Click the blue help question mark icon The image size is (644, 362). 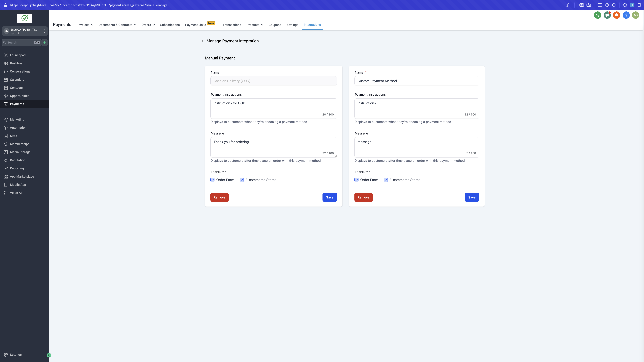click(626, 15)
